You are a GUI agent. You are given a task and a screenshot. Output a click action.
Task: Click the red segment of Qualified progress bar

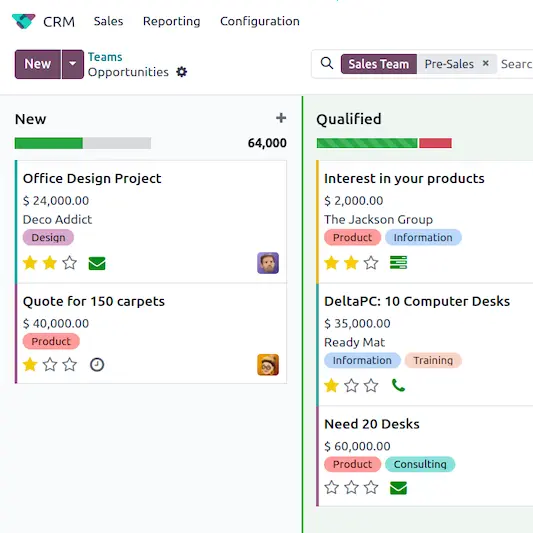coord(435,143)
